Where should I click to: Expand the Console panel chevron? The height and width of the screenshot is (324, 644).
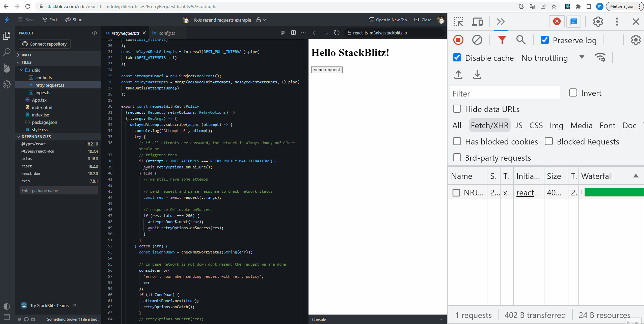click(441, 319)
